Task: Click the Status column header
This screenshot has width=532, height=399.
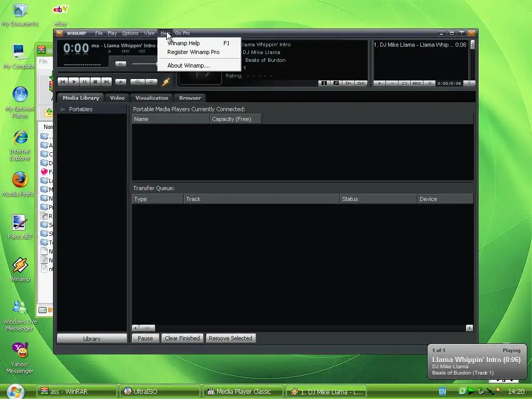Action: (x=379, y=199)
